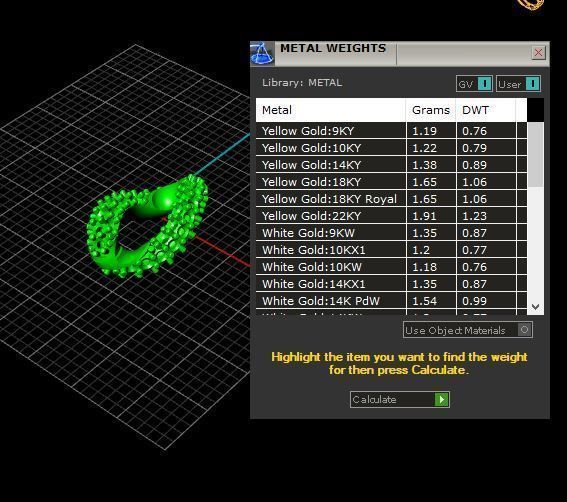The image size is (567, 502).
Task: Click the Library: METAL label
Action: pyautogui.click(x=302, y=83)
